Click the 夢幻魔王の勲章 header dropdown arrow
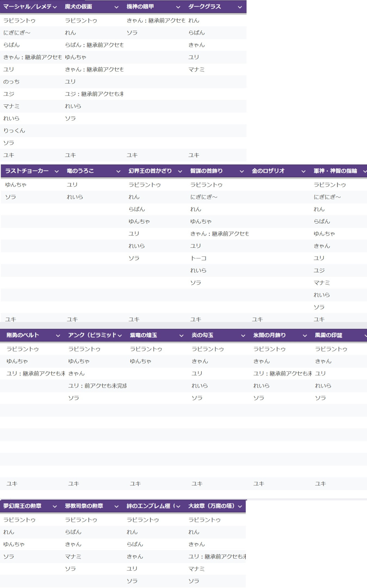 pyautogui.click(x=55, y=506)
